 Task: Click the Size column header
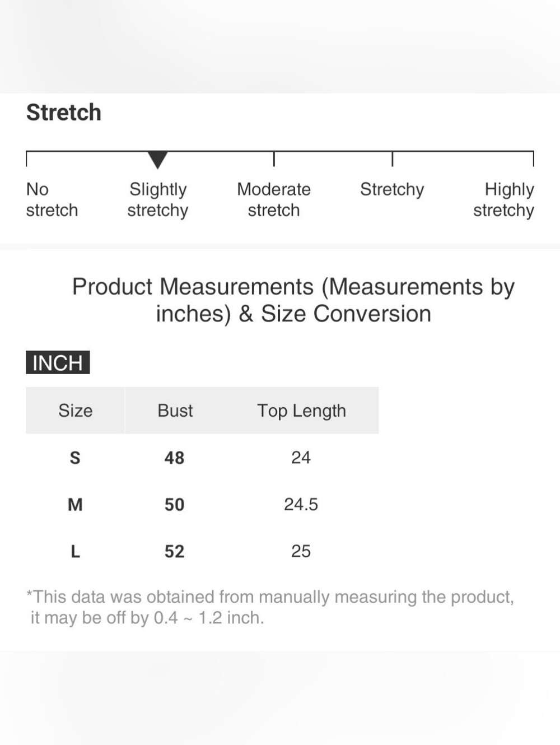point(76,410)
